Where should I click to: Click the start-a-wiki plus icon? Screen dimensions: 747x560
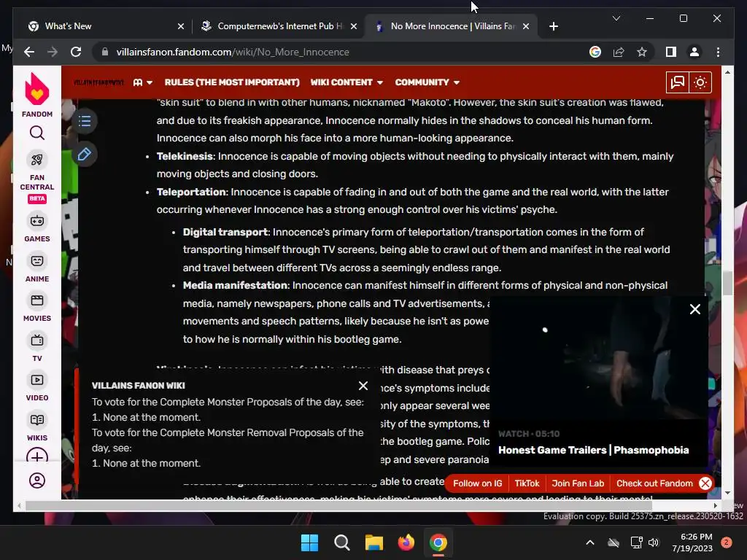click(x=36, y=456)
